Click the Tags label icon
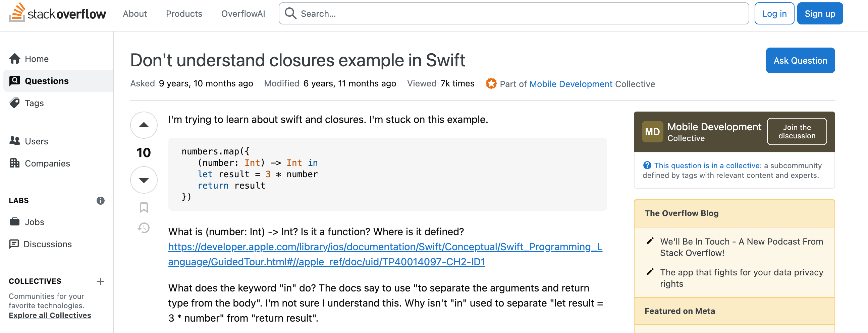The width and height of the screenshot is (868, 333). click(14, 103)
